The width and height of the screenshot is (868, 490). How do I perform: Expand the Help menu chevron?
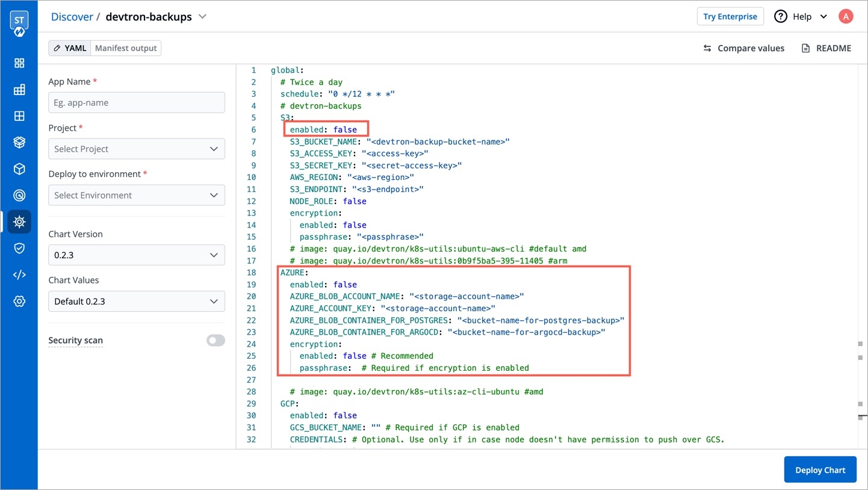click(823, 17)
